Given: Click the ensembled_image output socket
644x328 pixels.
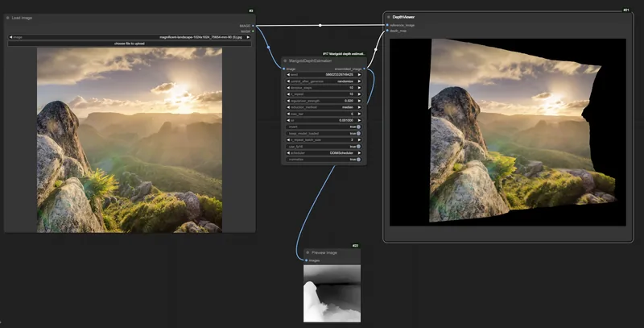Looking at the screenshot, I should 365,69.
